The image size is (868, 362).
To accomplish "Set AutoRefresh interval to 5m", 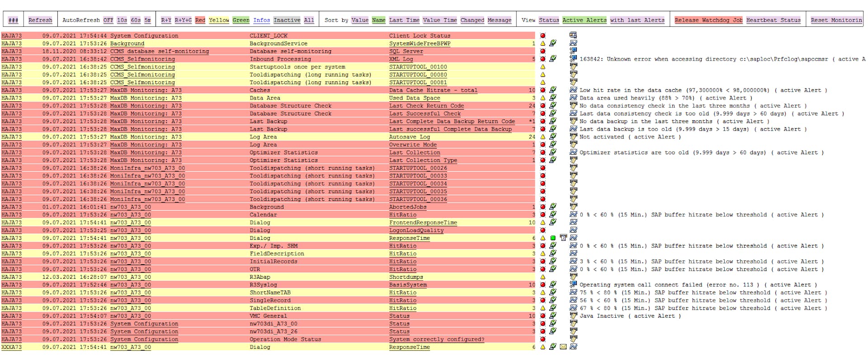I will (148, 20).
